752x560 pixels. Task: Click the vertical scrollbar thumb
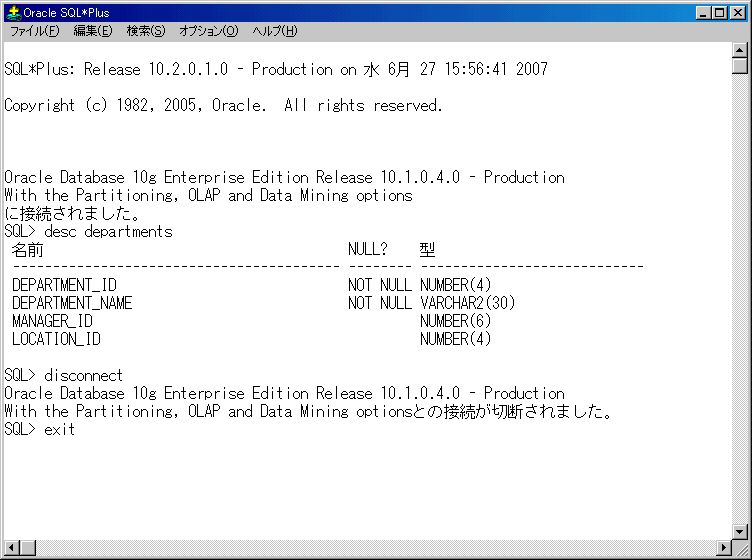[x=740, y=65]
